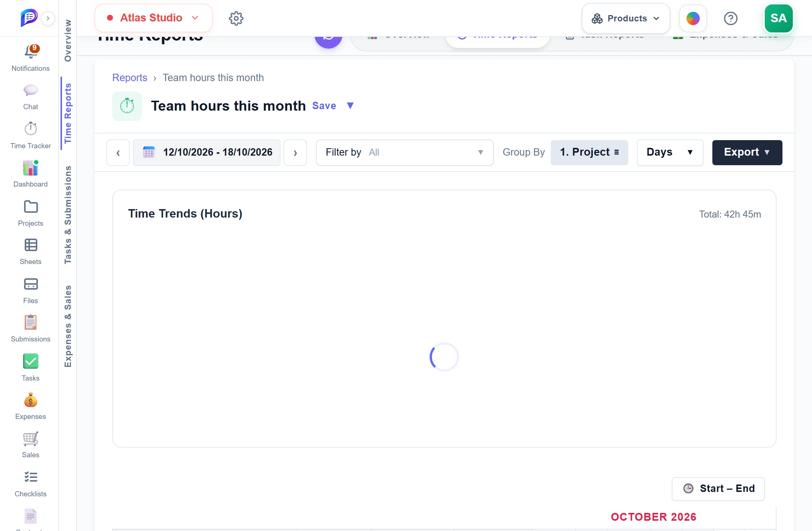Open the help question mark icon
This screenshot has height=531, width=812.
(x=731, y=18)
